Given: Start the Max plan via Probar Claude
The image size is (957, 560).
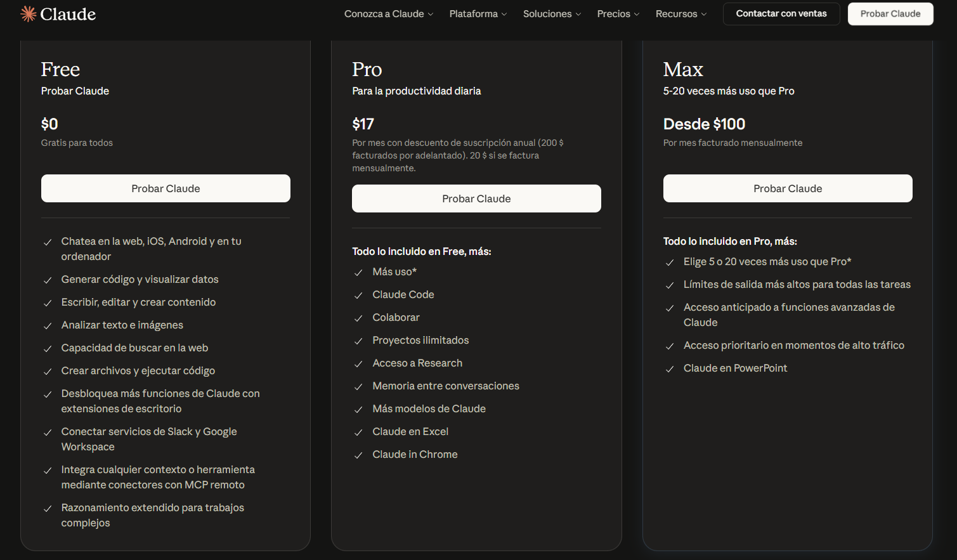Looking at the screenshot, I should point(787,188).
